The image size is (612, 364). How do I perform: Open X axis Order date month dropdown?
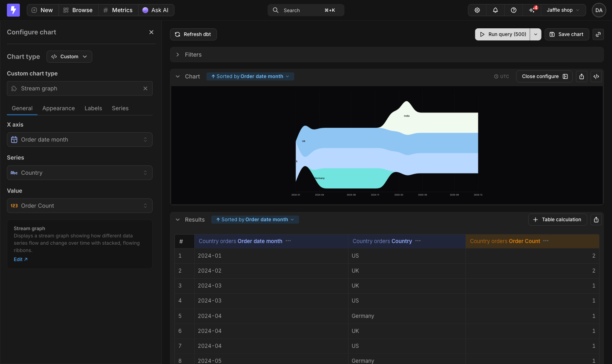(80, 140)
